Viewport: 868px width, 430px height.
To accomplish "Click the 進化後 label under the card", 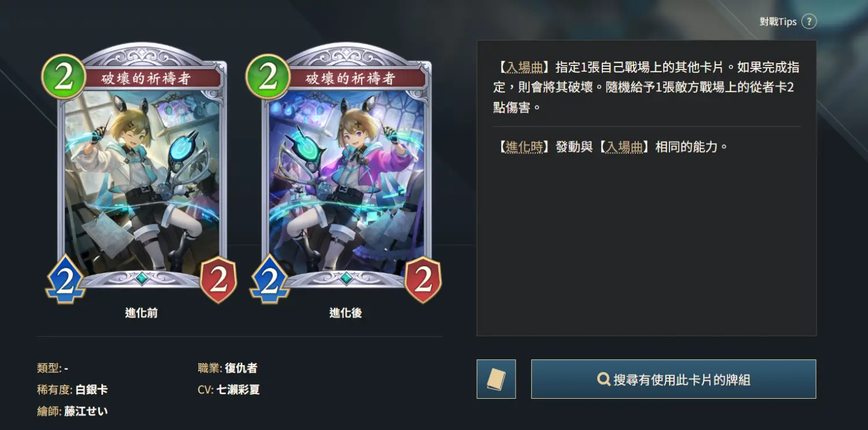I will tap(345, 313).
